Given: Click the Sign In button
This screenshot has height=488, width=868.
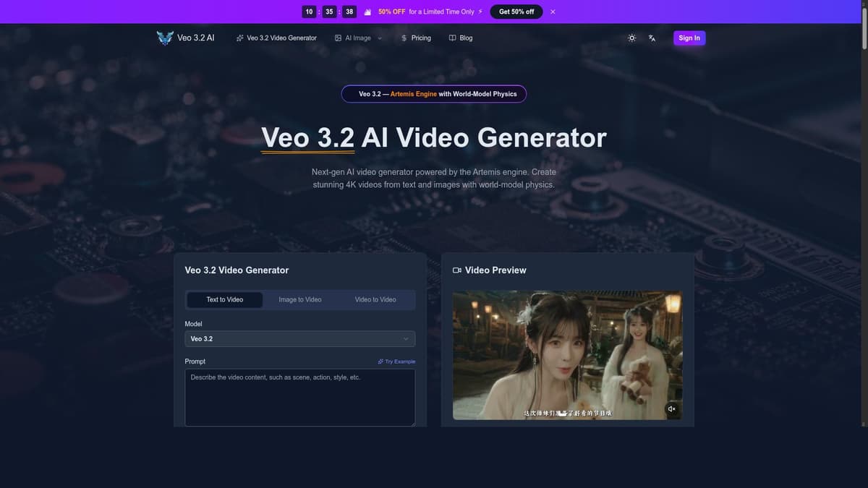Looking at the screenshot, I should [689, 37].
